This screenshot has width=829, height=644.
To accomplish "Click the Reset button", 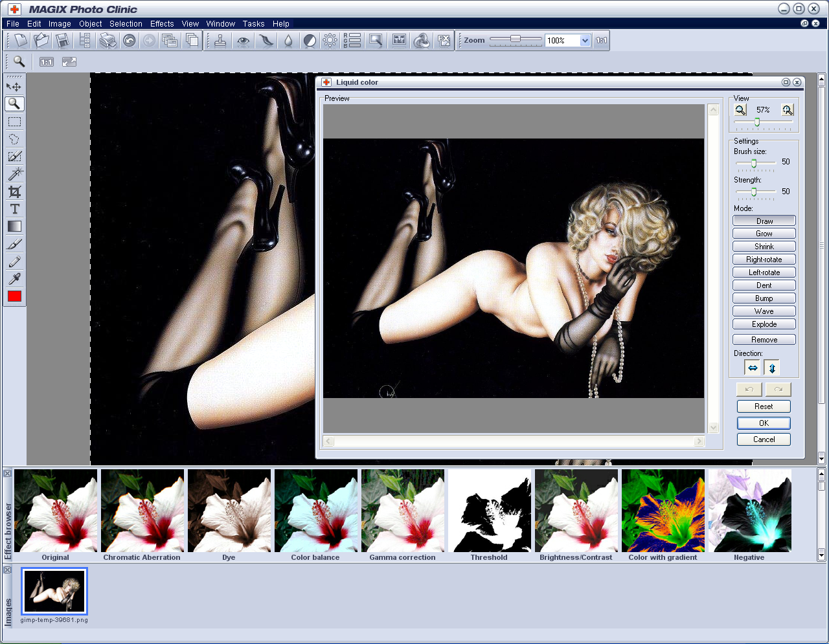I will coord(764,406).
